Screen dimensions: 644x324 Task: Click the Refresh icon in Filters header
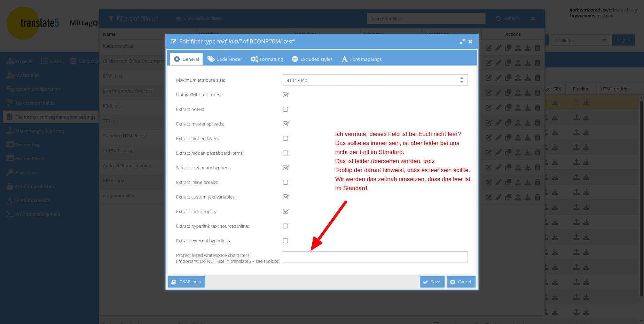[x=498, y=18]
